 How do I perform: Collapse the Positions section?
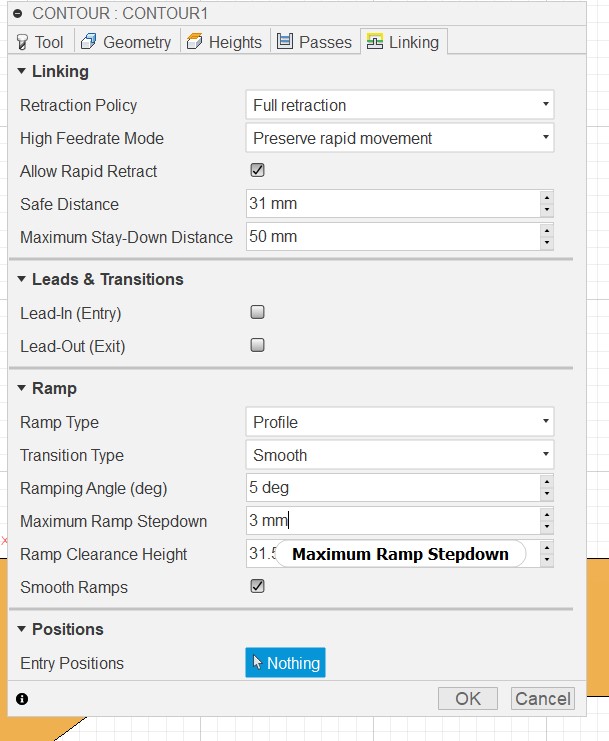point(22,629)
